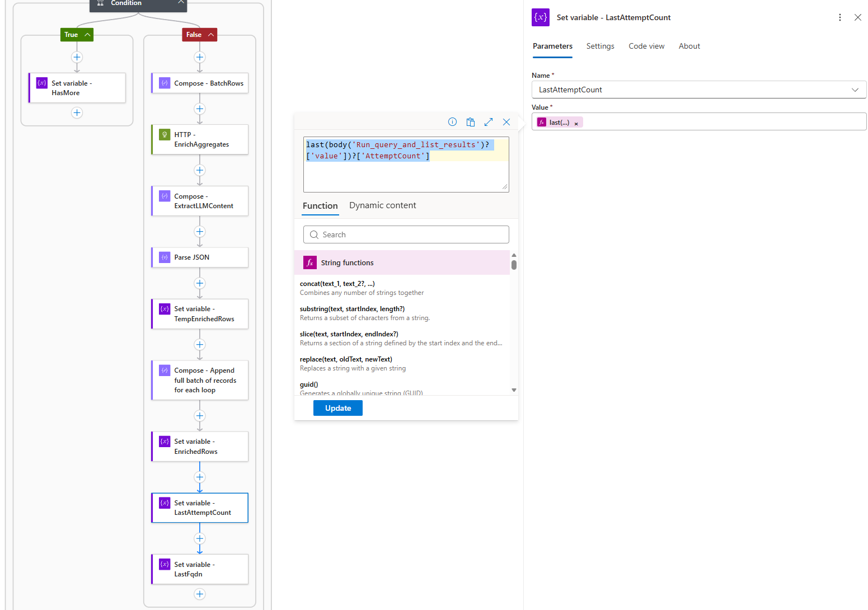Collapse the False branch
Screen dimensions: 868x610
pos(211,35)
